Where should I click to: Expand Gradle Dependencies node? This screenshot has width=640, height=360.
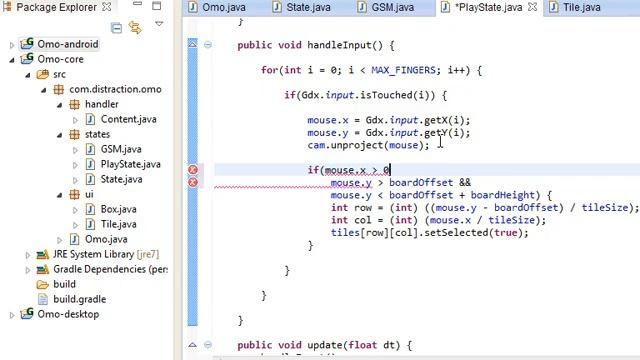(x=28, y=270)
